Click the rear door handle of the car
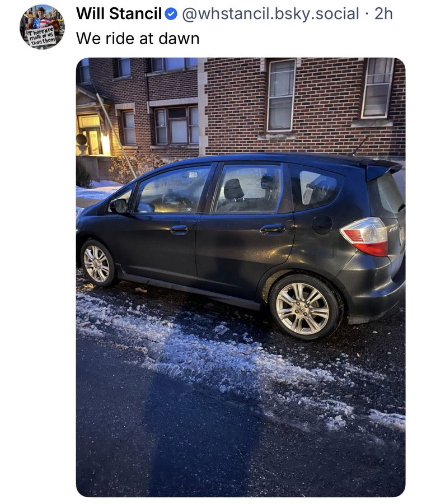Screen dimensions: 422x504 click(273, 229)
